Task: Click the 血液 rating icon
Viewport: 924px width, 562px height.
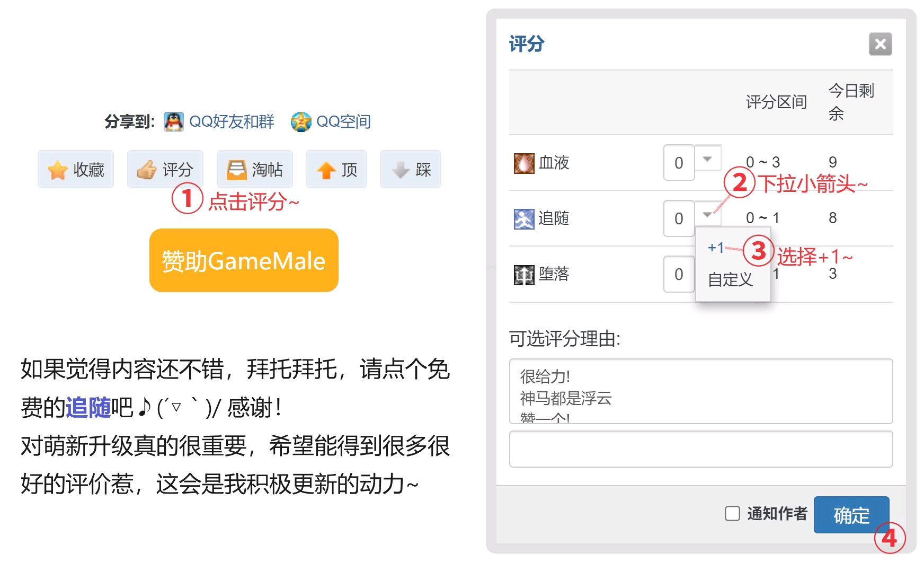Action: pos(524,163)
